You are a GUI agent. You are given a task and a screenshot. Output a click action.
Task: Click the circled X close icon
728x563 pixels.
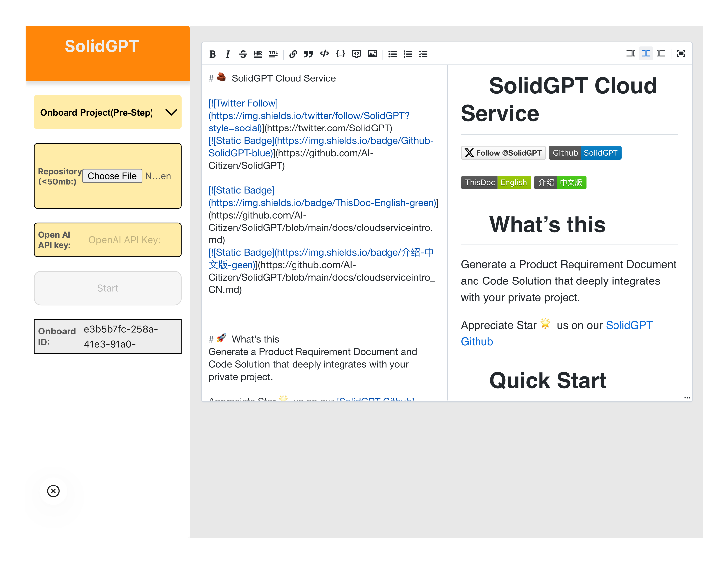tap(53, 491)
